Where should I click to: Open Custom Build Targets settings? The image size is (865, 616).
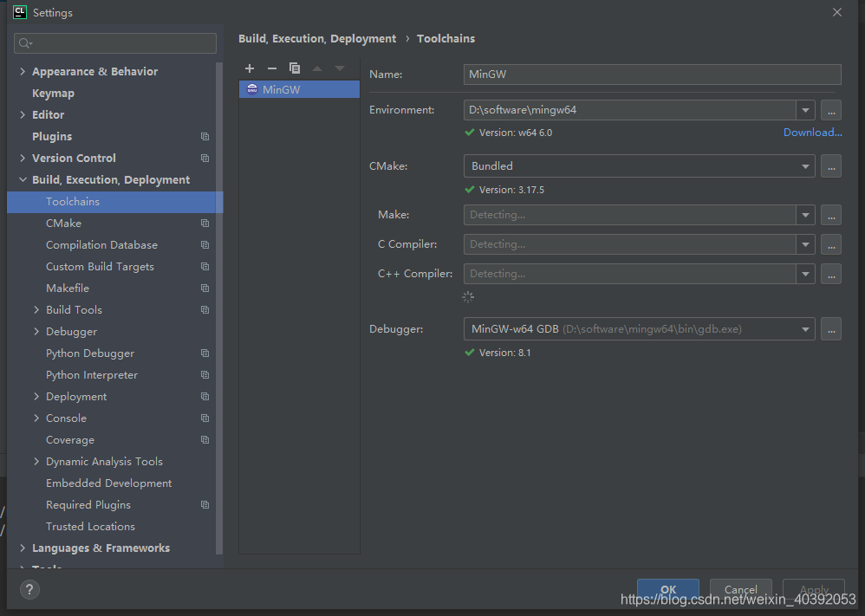pyautogui.click(x=100, y=266)
